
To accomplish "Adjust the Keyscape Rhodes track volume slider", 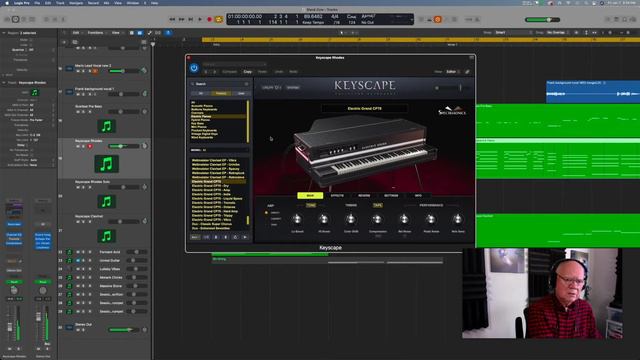I will [123, 146].
